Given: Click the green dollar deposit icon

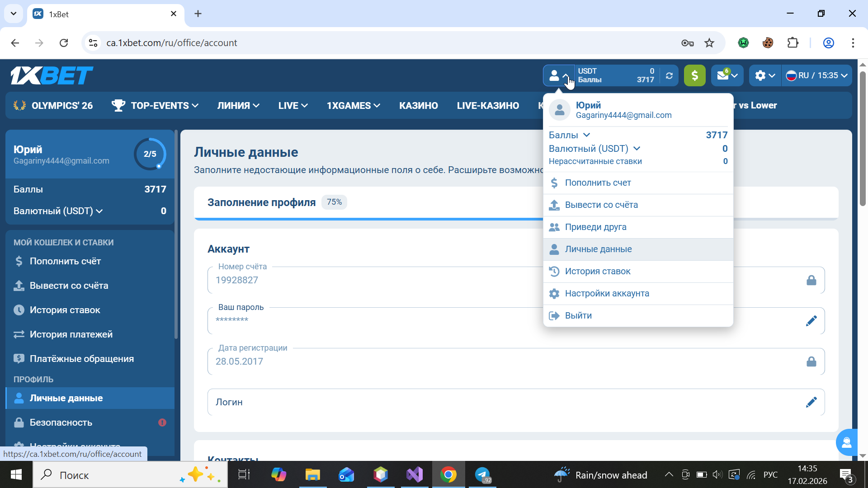Looking at the screenshot, I should click(694, 75).
